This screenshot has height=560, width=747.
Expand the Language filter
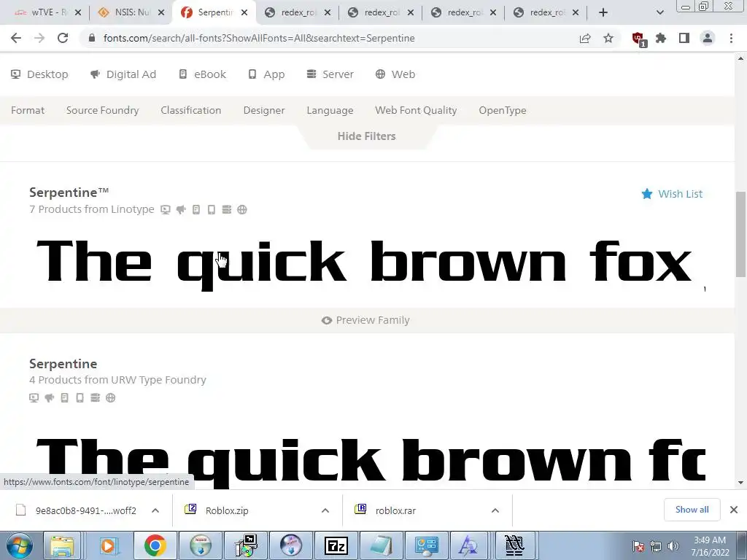tap(330, 111)
